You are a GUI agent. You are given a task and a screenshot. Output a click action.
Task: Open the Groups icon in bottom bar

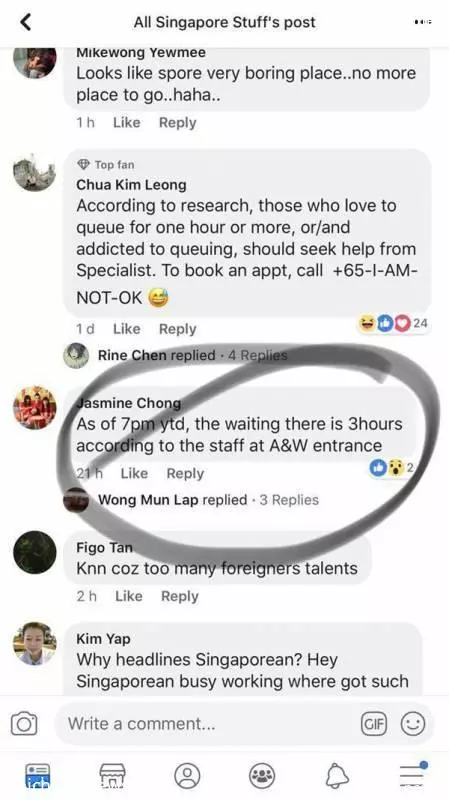pyautogui.click(x=262, y=776)
